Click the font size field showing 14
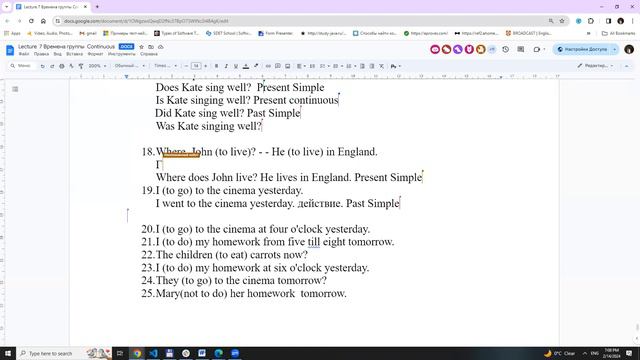The image size is (640, 360). pyautogui.click(x=196, y=66)
